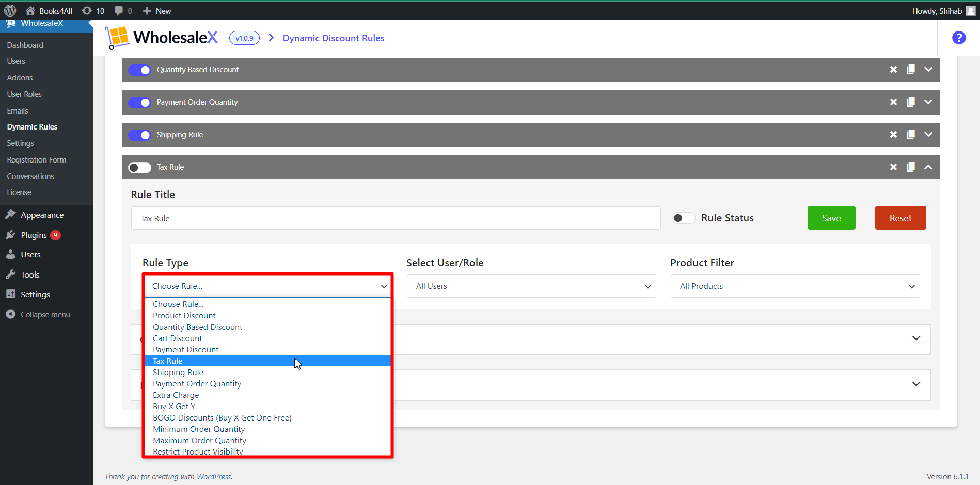Expand the Quantity Based Discount rule

pyautogui.click(x=928, y=70)
